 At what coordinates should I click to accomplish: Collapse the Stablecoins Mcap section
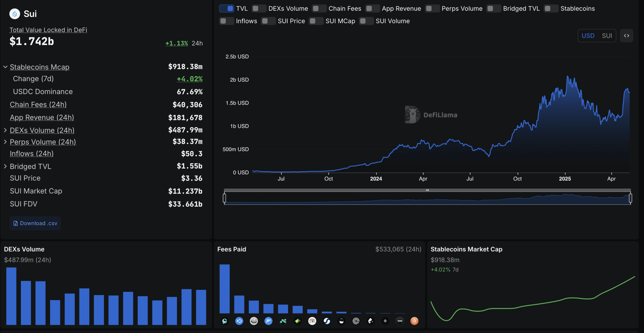5,67
